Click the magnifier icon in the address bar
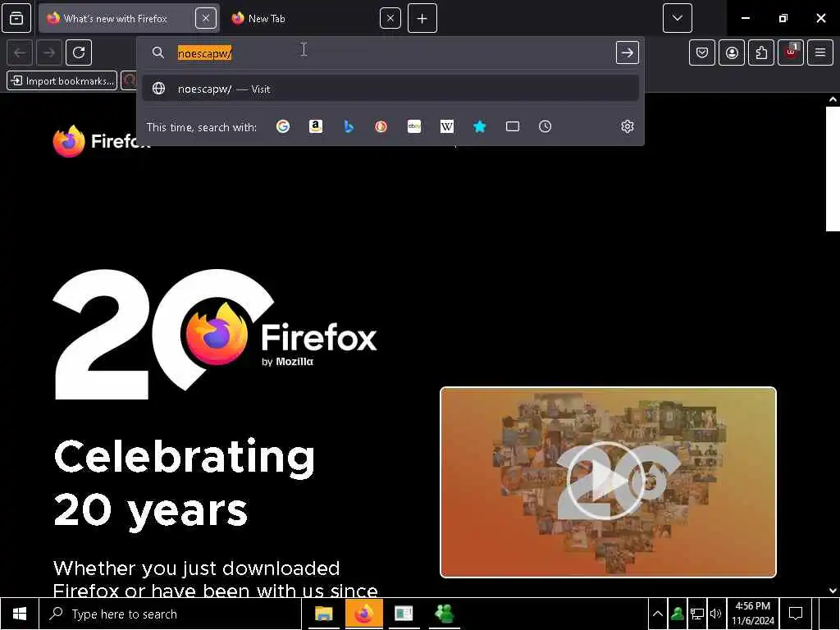 tap(158, 52)
